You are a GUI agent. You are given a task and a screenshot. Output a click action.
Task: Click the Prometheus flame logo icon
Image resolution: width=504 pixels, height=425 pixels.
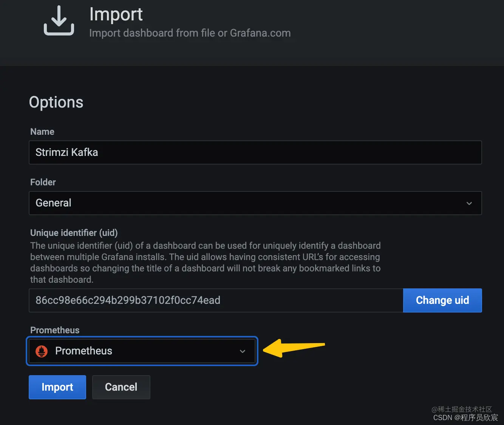click(x=42, y=351)
